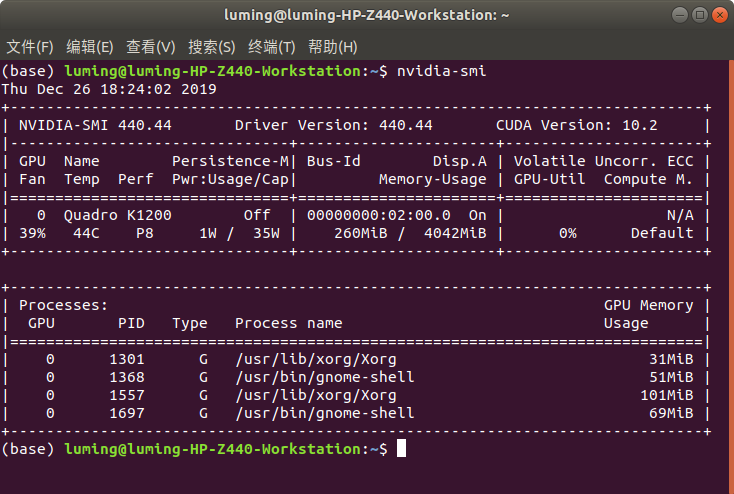Click the bottom prompt username text
The image size is (734, 494).
(212, 449)
